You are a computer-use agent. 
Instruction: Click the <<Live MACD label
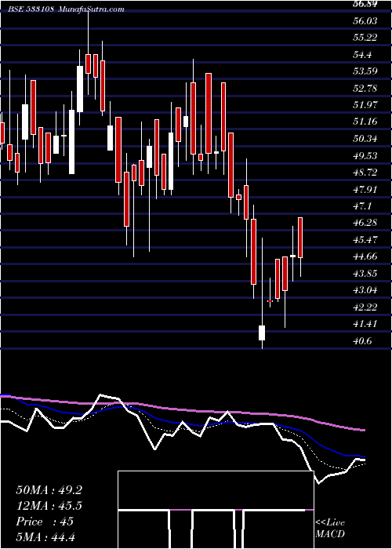click(330, 529)
